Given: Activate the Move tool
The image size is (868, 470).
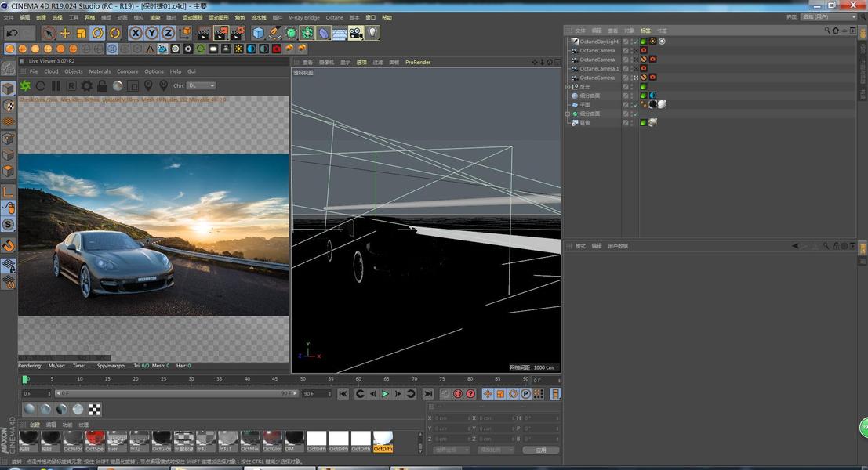Looking at the screenshot, I should click(65, 33).
